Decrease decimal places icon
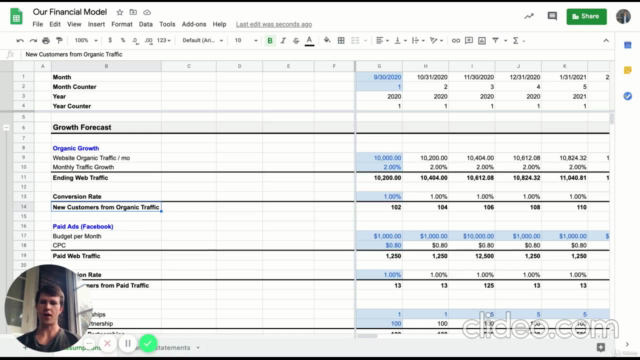Image resolution: width=640 pixels, height=360 pixels. point(135,40)
